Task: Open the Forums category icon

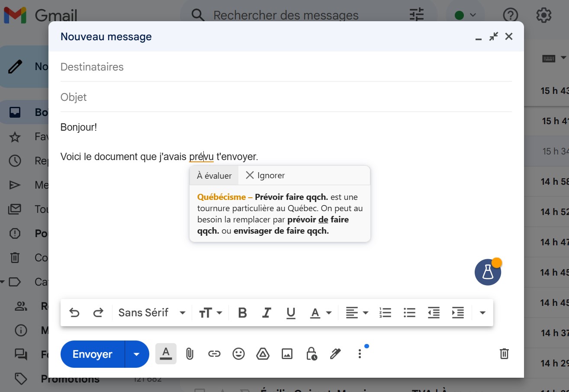Action: [x=20, y=354]
